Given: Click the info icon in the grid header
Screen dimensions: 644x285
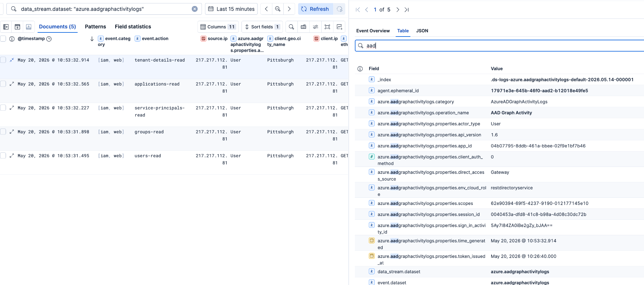Looking at the screenshot, I should click(x=12, y=39).
